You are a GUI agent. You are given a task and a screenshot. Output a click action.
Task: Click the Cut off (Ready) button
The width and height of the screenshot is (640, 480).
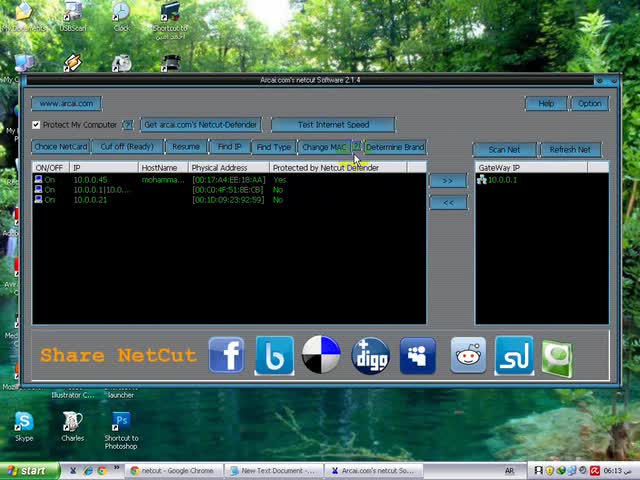click(127, 147)
